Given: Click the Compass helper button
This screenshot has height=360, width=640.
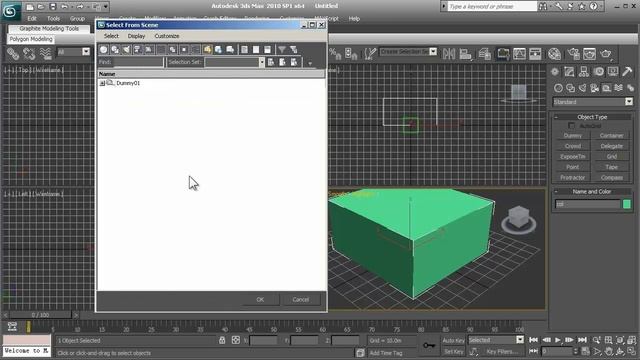Looking at the screenshot, I should click(611, 178).
